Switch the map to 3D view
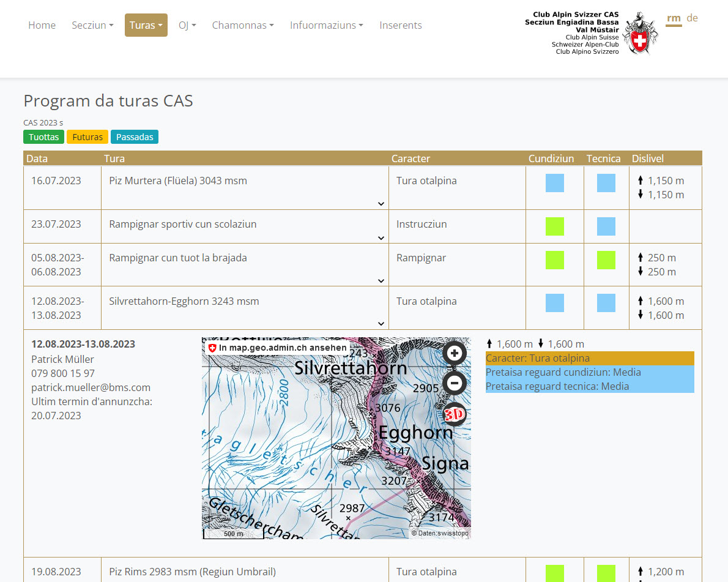Image resolution: width=728 pixels, height=582 pixels. (454, 414)
